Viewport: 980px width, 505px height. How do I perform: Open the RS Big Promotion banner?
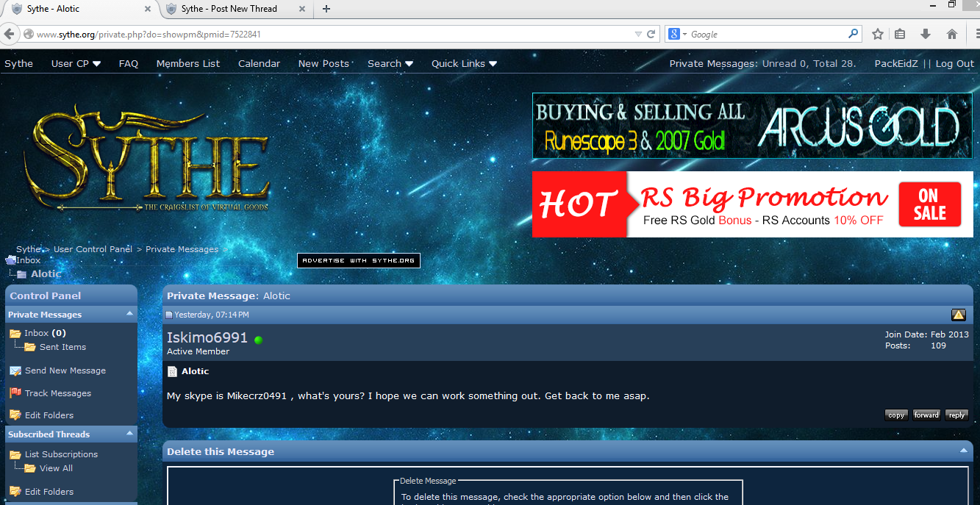pos(752,204)
